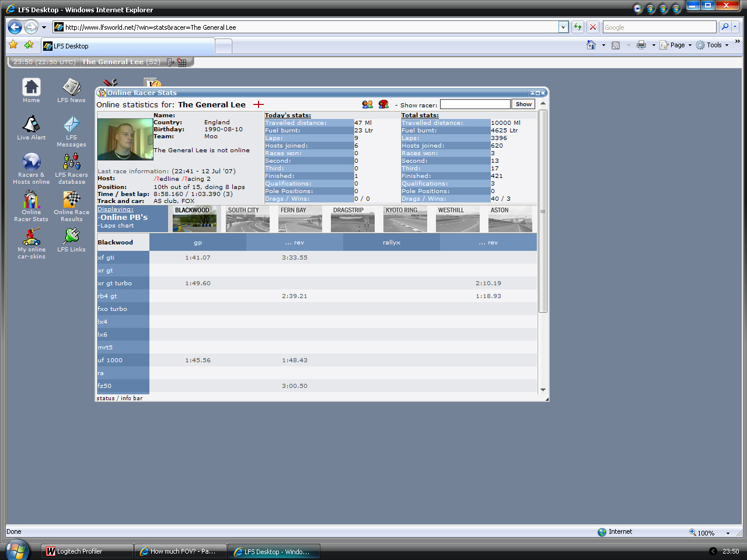Image resolution: width=747 pixels, height=560 pixels.
Task: Open the LFS Links icon
Action: pyautogui.click(x=71, y=240)
